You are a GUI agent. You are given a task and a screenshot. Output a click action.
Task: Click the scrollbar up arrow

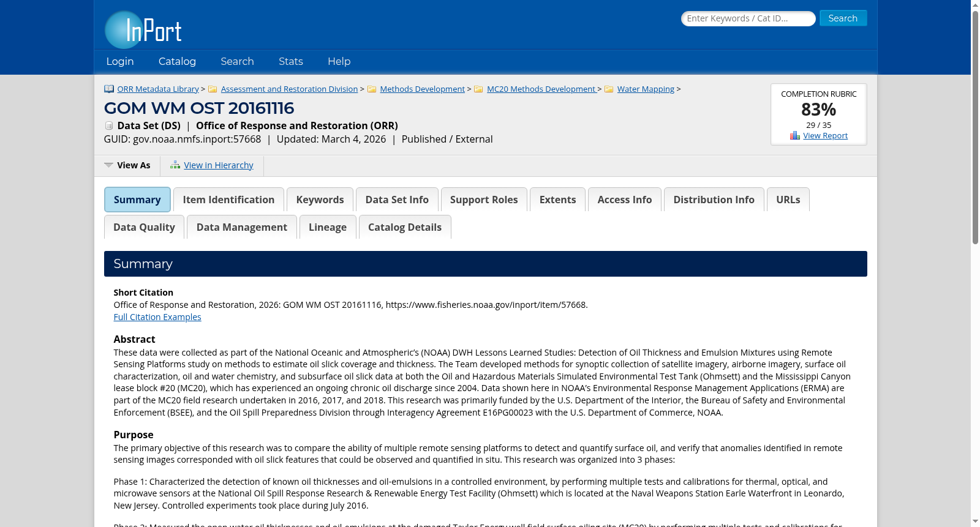[x=975, y=5]
